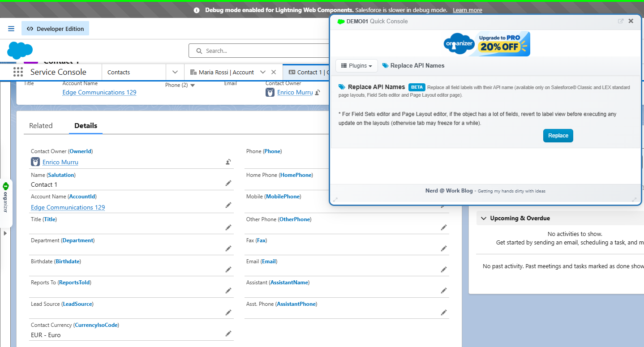
Task: Click the pencil icon for Title
Action: 228,227
